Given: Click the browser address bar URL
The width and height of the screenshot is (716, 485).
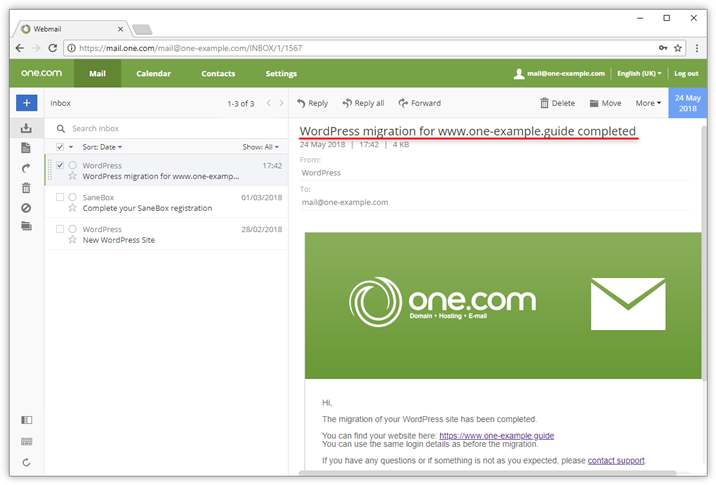Looking at the screenshot, I should coord(191,48).
